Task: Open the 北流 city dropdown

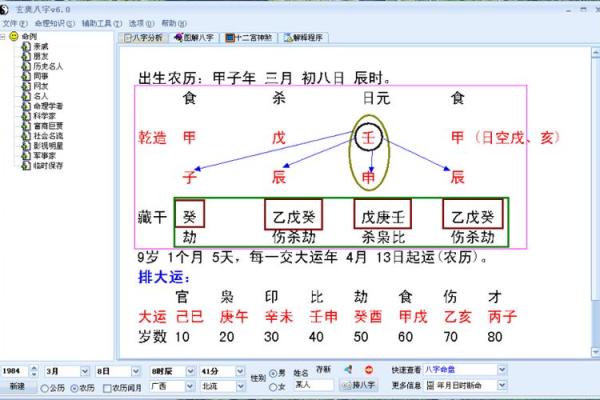Action: point(240,386)
